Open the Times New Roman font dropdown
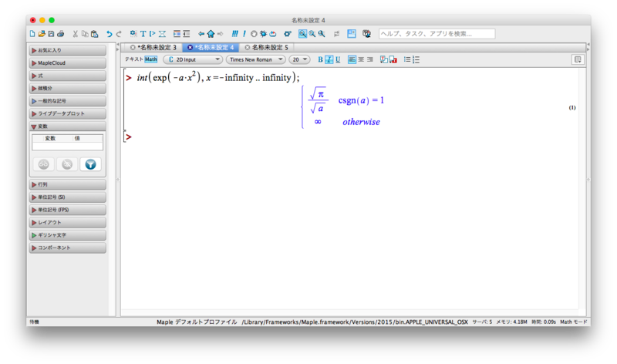The height and width of the screenshot is (364, 617). click(x=255, y=59)
